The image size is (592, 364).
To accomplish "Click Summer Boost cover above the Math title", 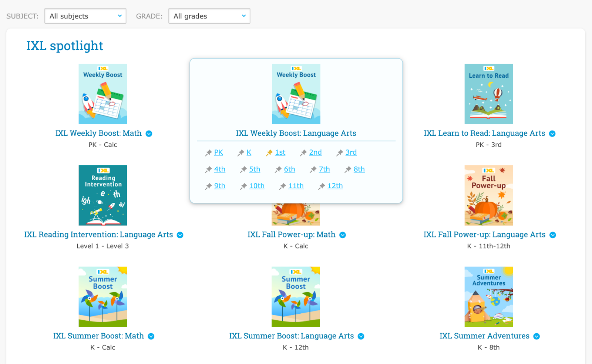I will (x=103, y=297).
